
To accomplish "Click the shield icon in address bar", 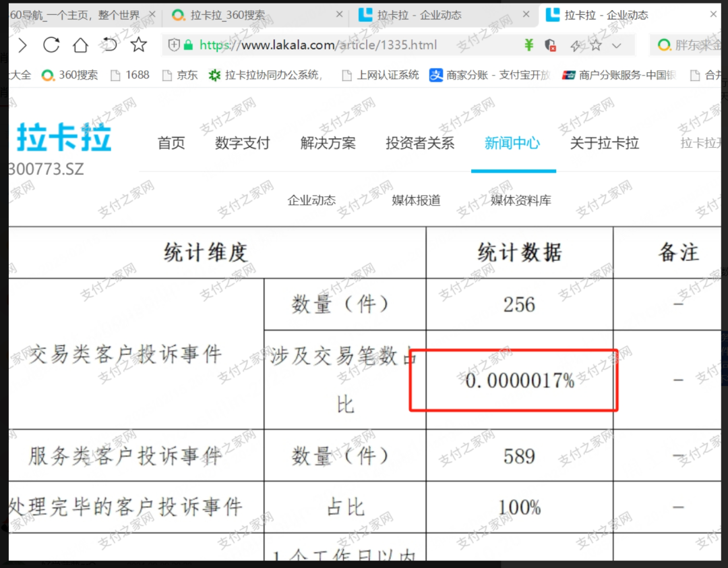I will tap(174, 45).
